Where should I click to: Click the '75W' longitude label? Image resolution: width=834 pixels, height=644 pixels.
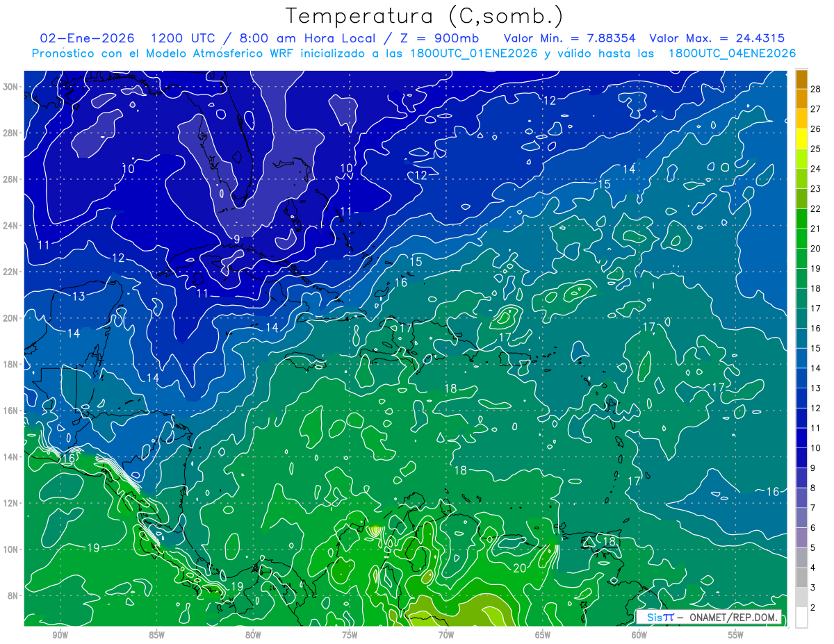(350, 635)
